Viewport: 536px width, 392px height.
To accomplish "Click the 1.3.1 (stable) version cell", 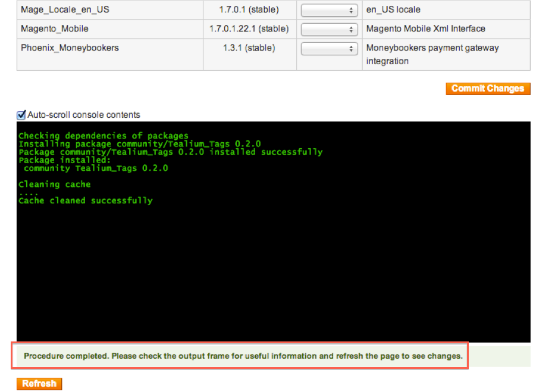I will (x=249, y=48).
